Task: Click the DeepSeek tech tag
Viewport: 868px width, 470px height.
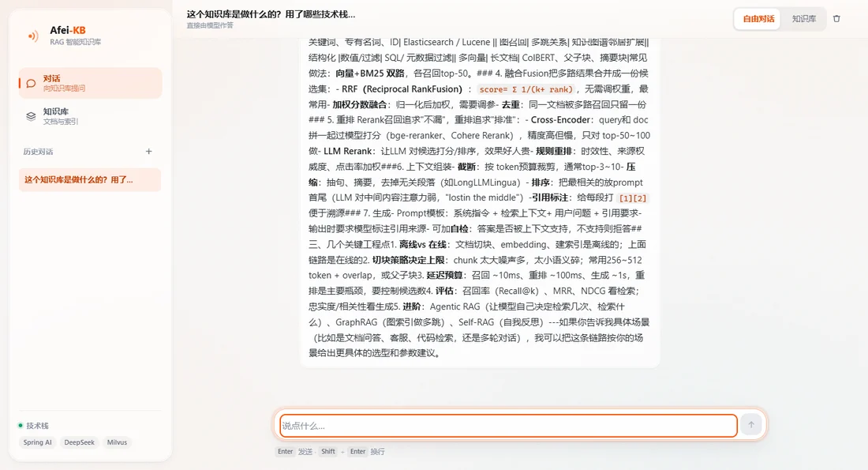Action: coord(79,442)
